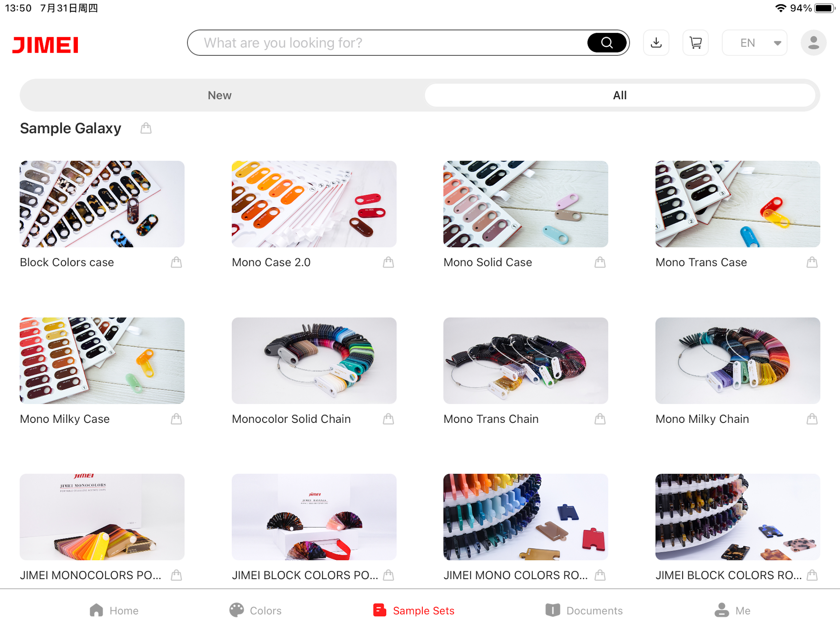Image resolution: width=840 pixels, height=630 pixels.
Task: Add JIMEI BLOCK COLORS RO... to bag
Action: pos(812,575)
